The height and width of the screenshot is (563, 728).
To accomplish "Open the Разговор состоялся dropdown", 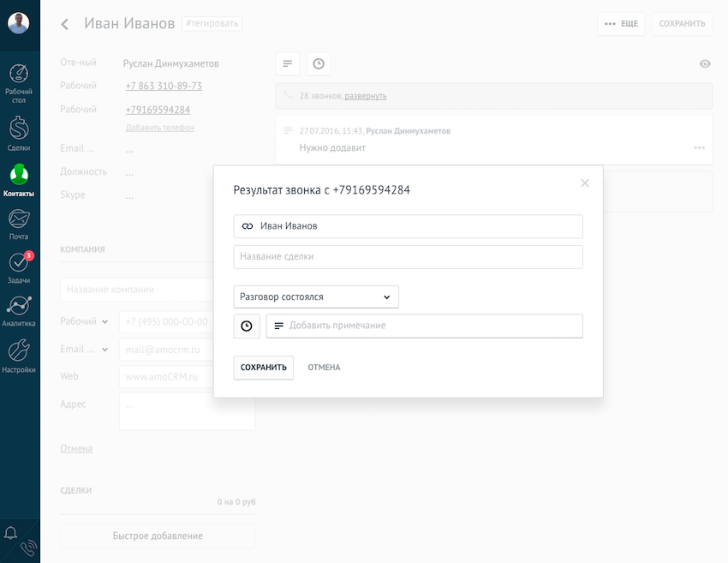I will click(x=316, y=296).
